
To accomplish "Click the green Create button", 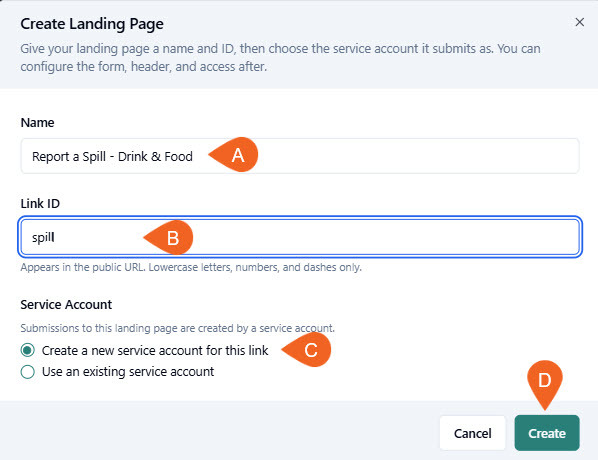I will pyautogui.click(x=547, y=433).
